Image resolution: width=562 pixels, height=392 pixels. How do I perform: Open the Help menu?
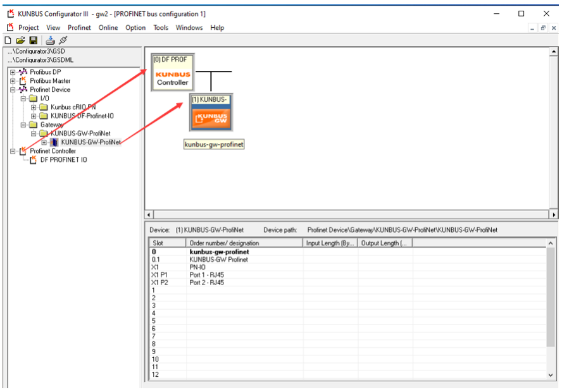click(217, 28)
